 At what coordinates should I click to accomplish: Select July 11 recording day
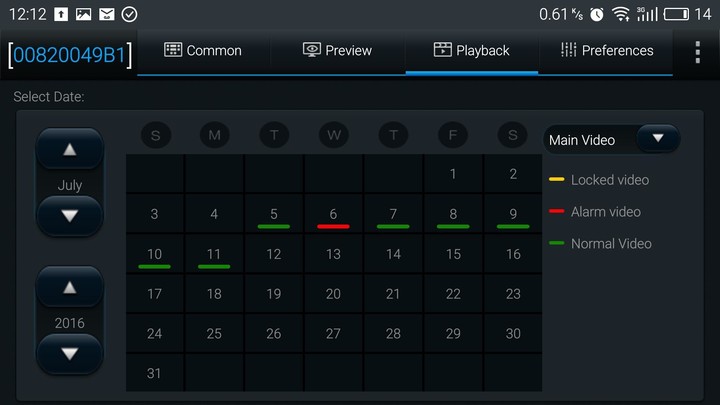coord(214,254)
